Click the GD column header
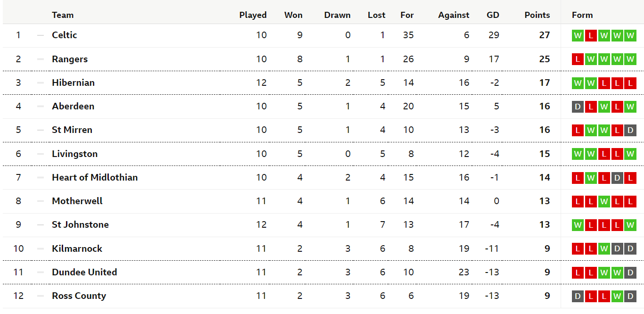The width and height of the screenshot is (644, 314). click(x=493, y=15)
